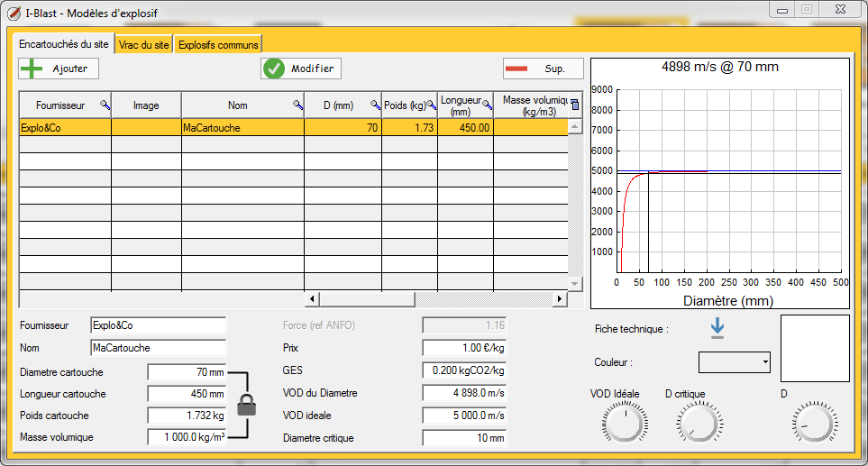The width and height of the screenshot is (868, 466).
Task: Click the Fournisseur field containing Explo&Co
Action: [159, 325]
